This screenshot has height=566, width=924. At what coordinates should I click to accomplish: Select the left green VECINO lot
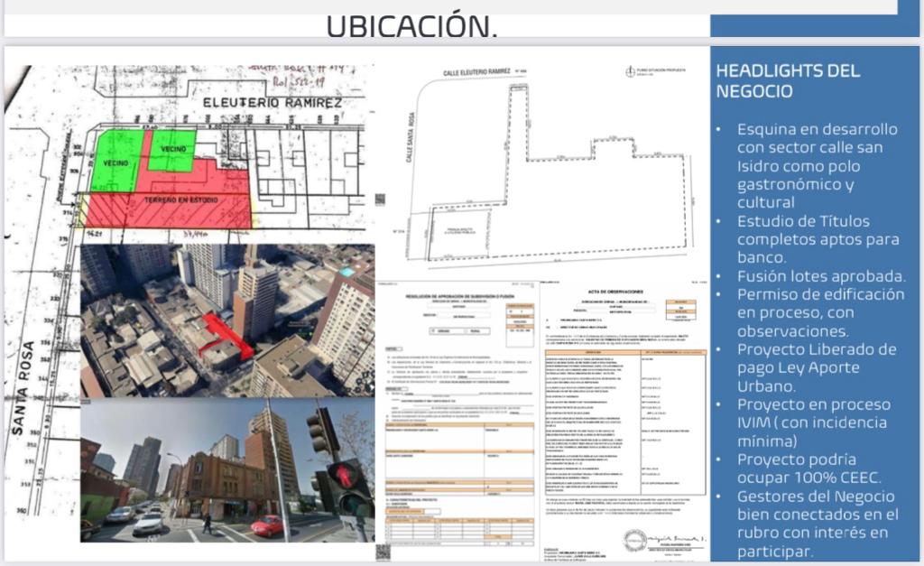click(x=116, y=161)
